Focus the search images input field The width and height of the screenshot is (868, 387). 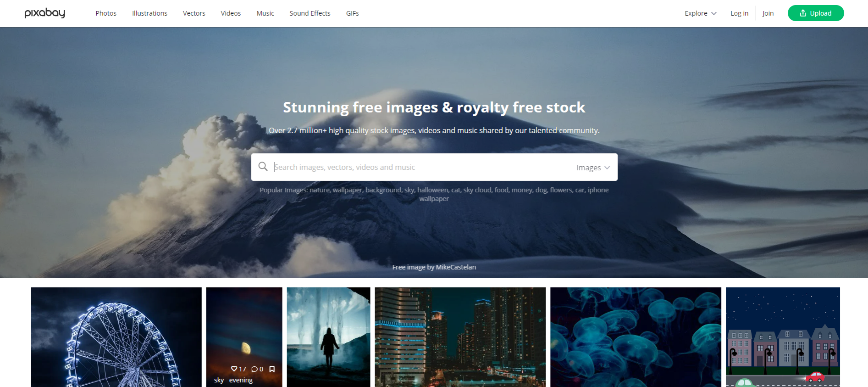(422, 167)
